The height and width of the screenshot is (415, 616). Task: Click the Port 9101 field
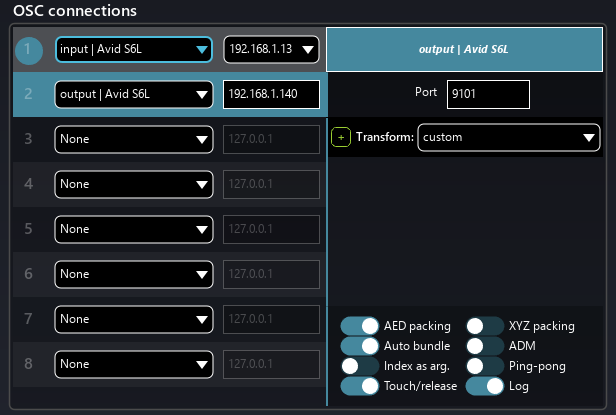pyautogui.click(x=488, y=94)
